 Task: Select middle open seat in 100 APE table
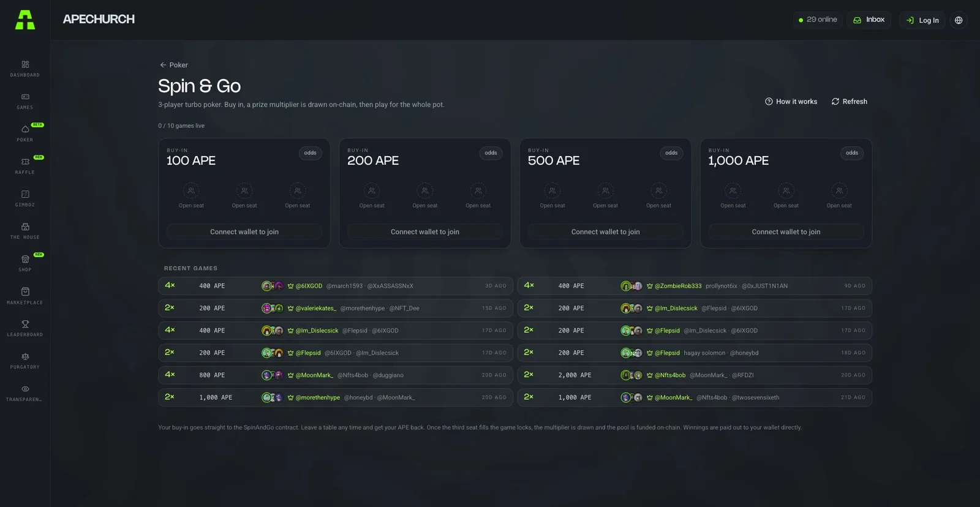pyautogui.click(x=244, y=196)
